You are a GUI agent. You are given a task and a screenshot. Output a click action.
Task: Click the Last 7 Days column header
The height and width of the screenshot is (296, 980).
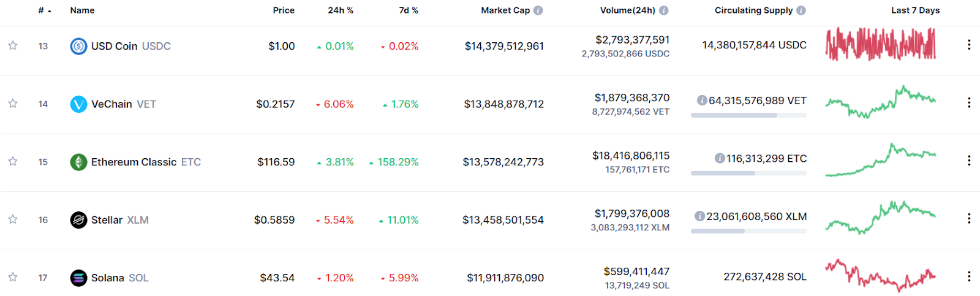(x=915, y=10)
